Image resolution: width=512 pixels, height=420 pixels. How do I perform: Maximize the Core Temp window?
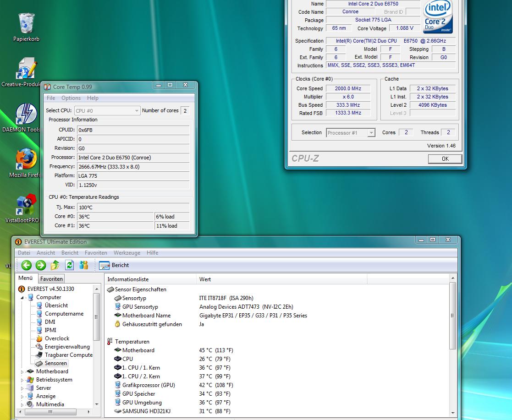[170, 85]
